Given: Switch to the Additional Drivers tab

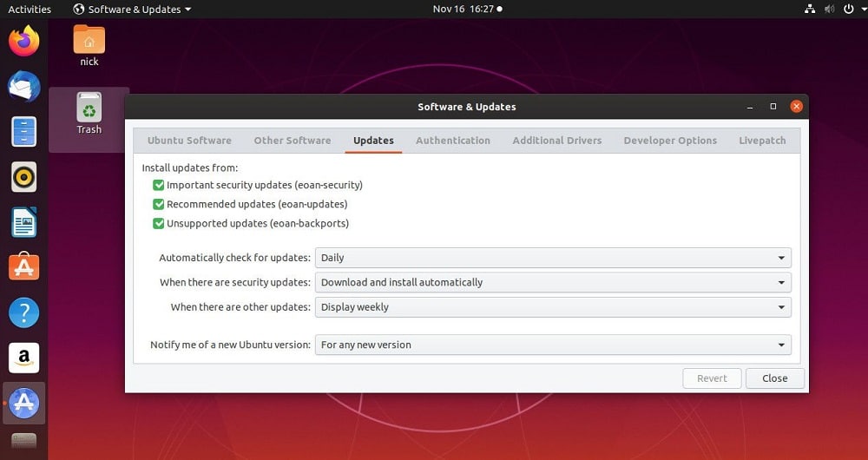Looking at the screenshot, I should (x=557, y=141).
